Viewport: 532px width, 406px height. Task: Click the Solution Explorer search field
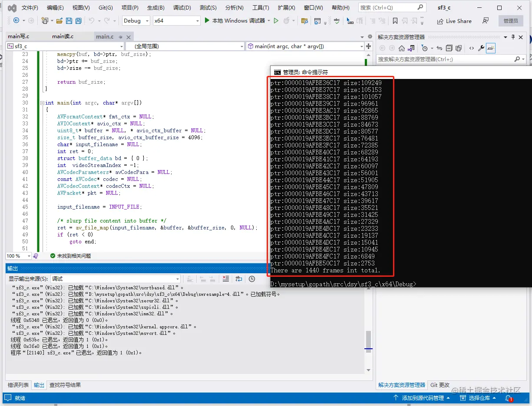point(451,59)
